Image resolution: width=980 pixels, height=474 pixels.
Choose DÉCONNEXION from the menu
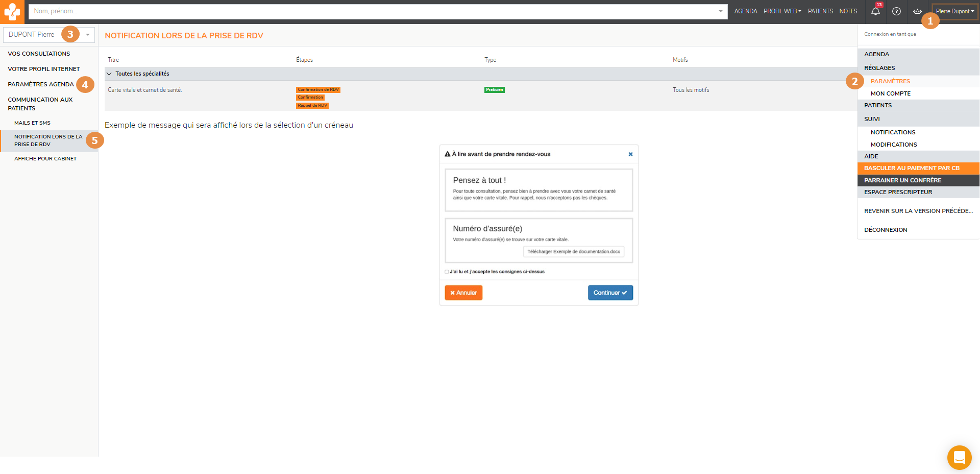(886, 230)
